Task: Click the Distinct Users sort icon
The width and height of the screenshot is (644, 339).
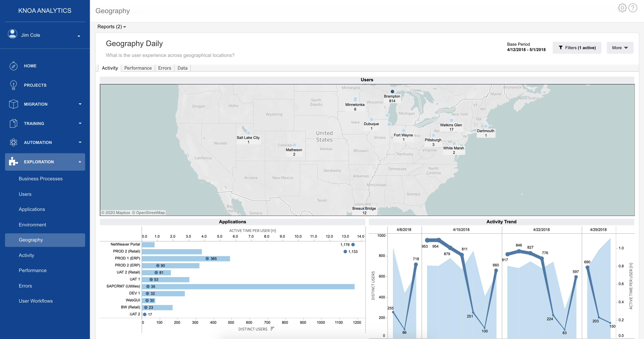Action: (272, 329)
